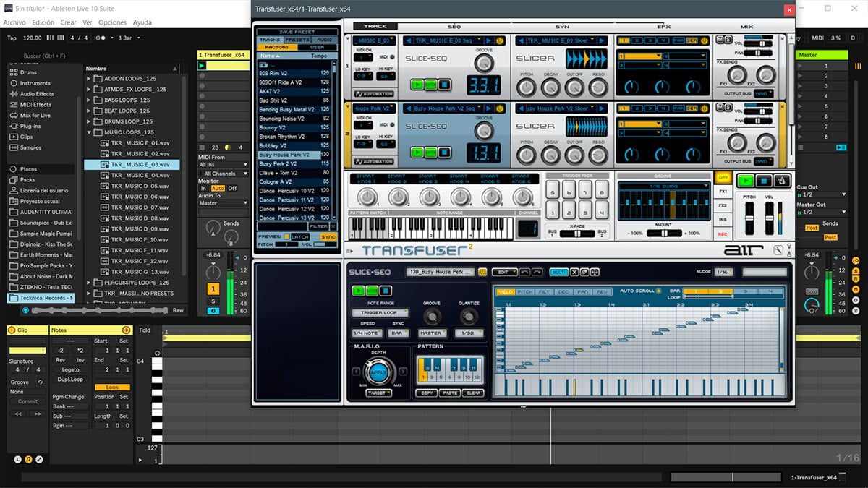The image size is (868, 488).
Task: Open the 1/4 Note speed dropdown
Action: click(367, 333)
